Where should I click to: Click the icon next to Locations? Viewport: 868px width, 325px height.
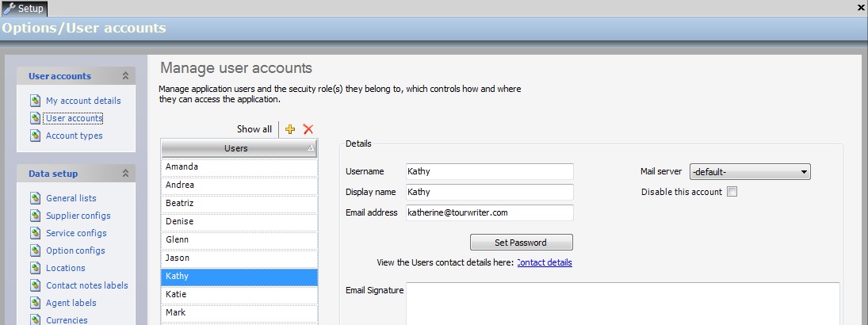tap(35, 268)
